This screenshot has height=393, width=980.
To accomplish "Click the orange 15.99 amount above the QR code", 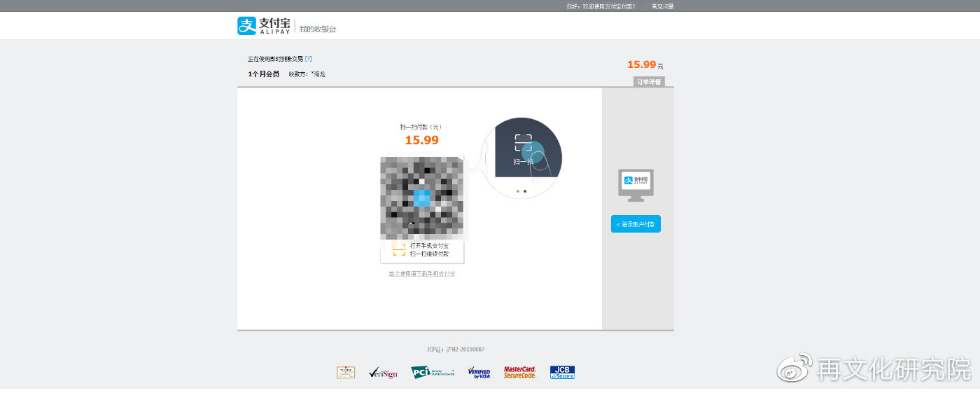I will [421, 140].
